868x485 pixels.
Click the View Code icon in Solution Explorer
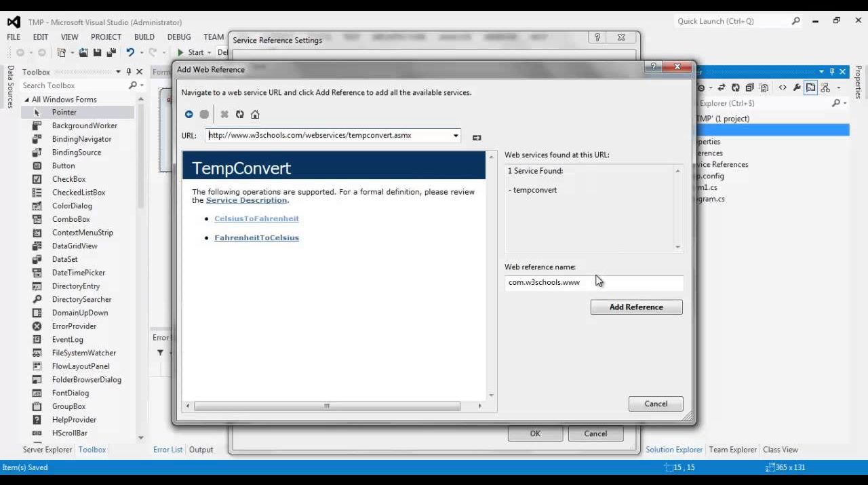[783, 88]
